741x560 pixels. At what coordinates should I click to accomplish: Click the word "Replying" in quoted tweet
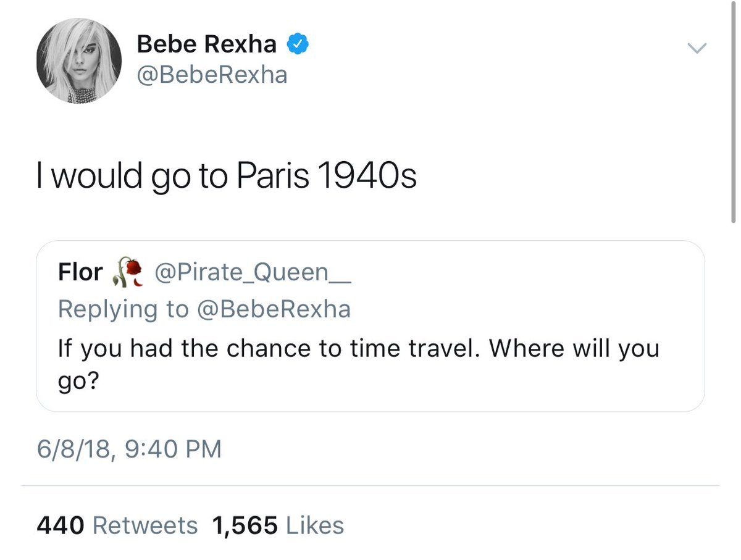point(107,308)
